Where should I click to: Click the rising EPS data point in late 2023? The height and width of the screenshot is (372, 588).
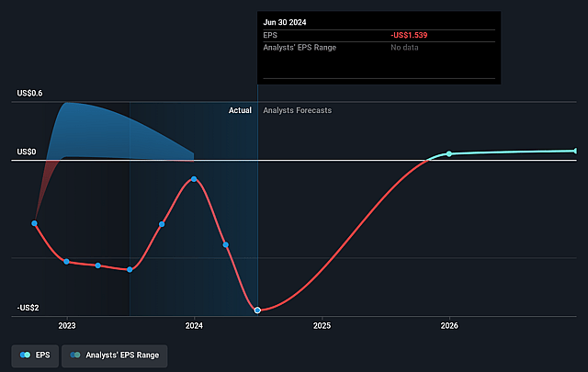click(162, 223)
